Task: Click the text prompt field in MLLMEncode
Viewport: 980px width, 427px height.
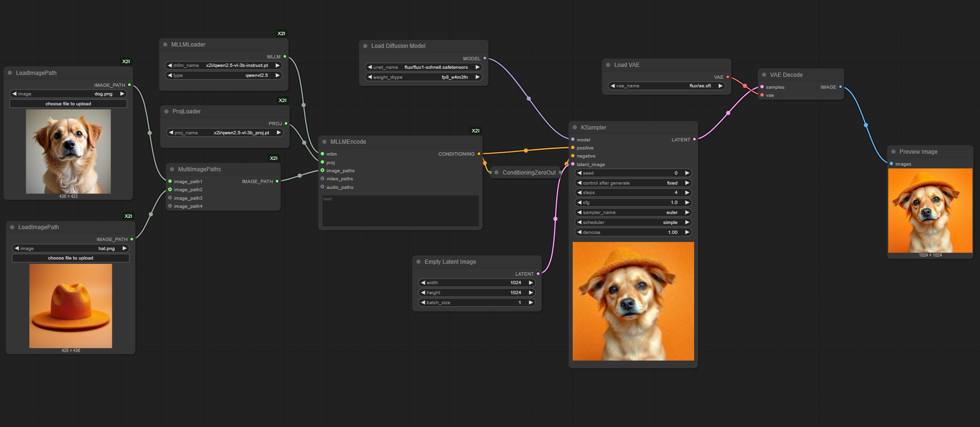Action: [x=400, y=210]
